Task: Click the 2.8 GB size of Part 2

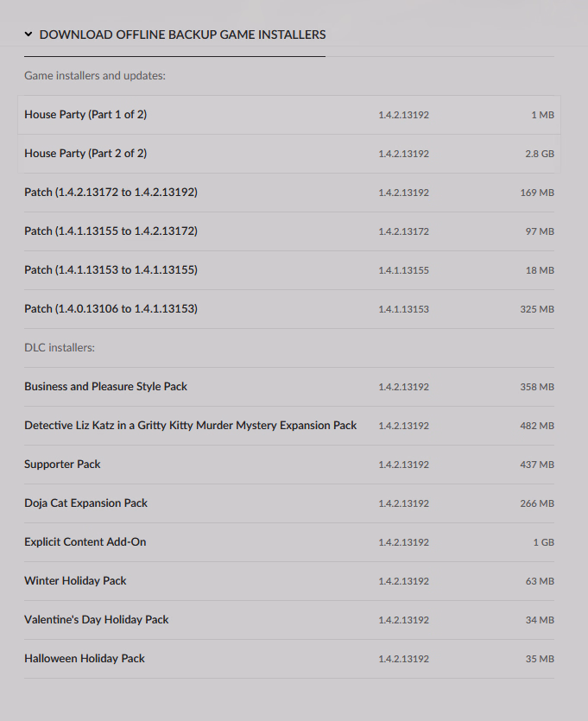Action: [x=540, y=154]
